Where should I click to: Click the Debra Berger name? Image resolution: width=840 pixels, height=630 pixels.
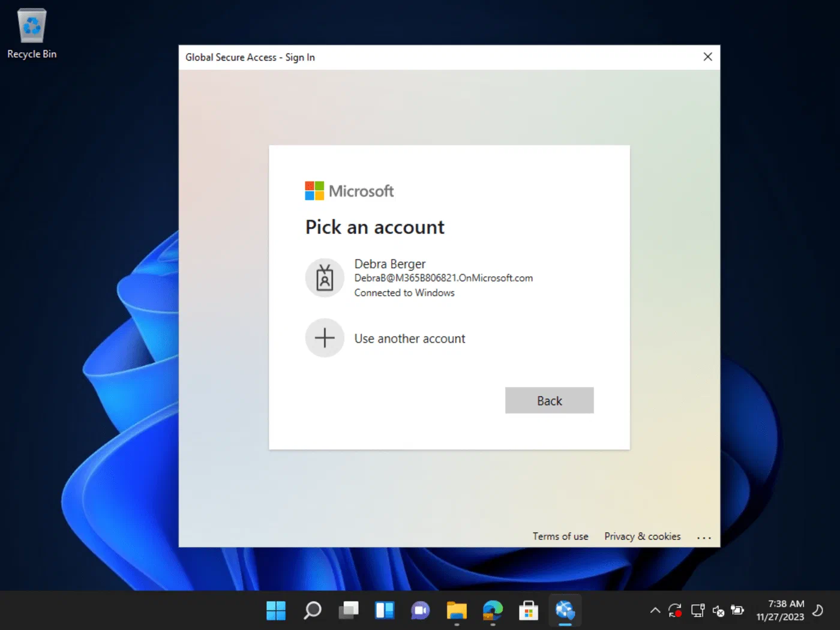point(390,264)
